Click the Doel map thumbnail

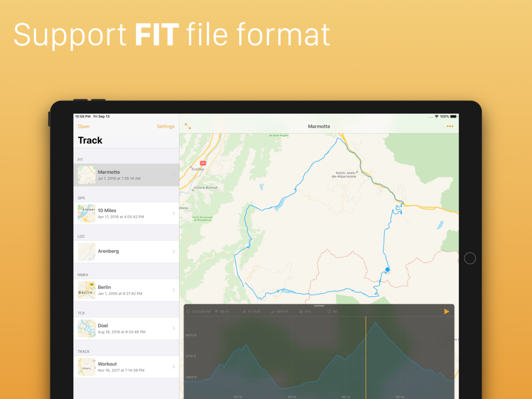tap(87, 328)
